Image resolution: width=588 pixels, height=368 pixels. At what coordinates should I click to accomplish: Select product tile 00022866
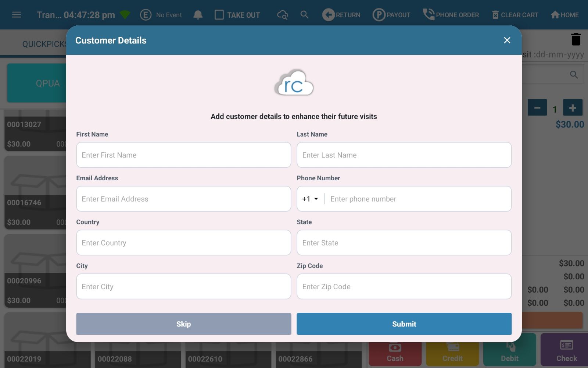point(319,355)
